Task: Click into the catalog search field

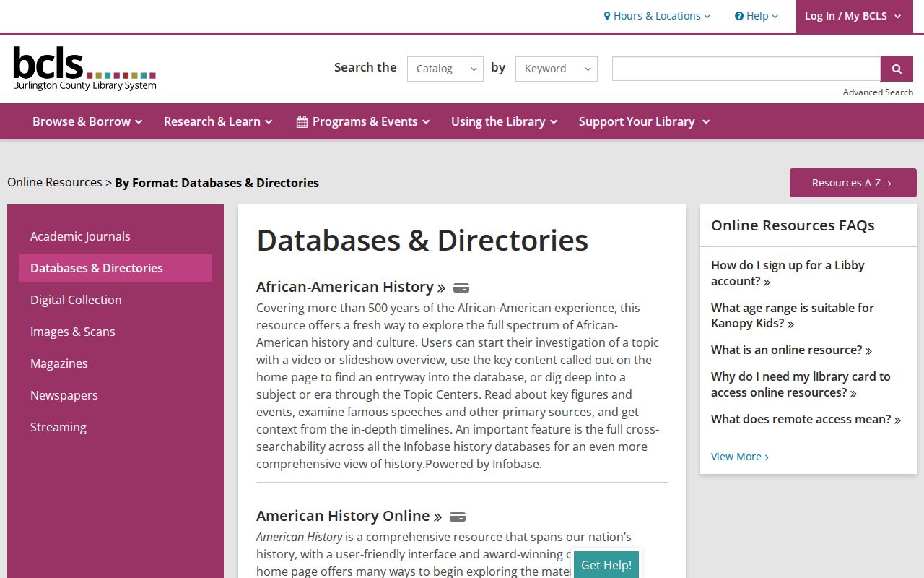Action: [x=746, y=69]
